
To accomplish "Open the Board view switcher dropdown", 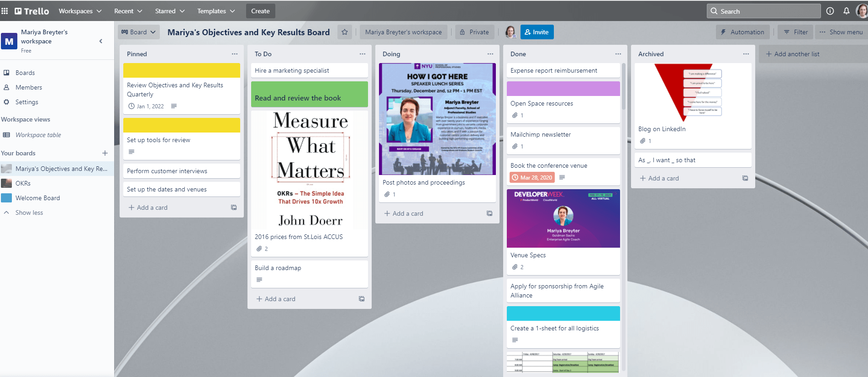I will click(x=139, y=32).
